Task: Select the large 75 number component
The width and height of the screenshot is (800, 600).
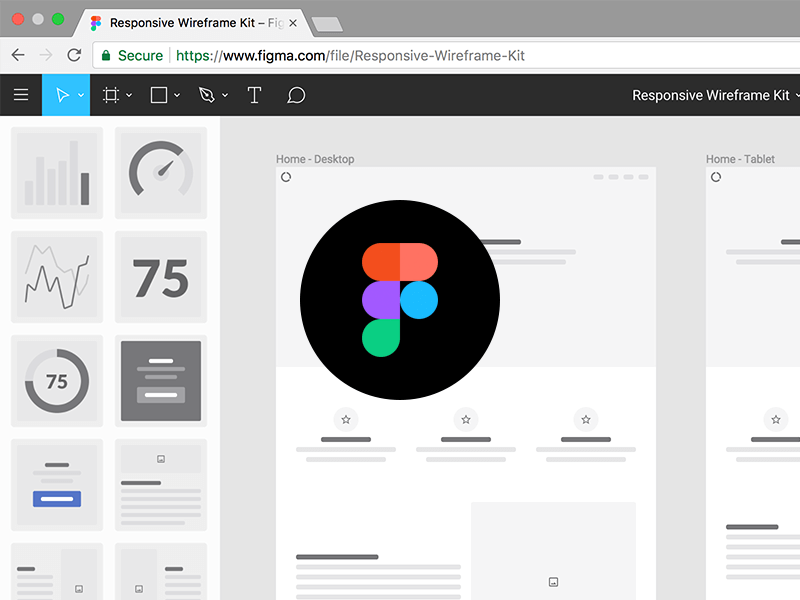Action: click(161, 277)
